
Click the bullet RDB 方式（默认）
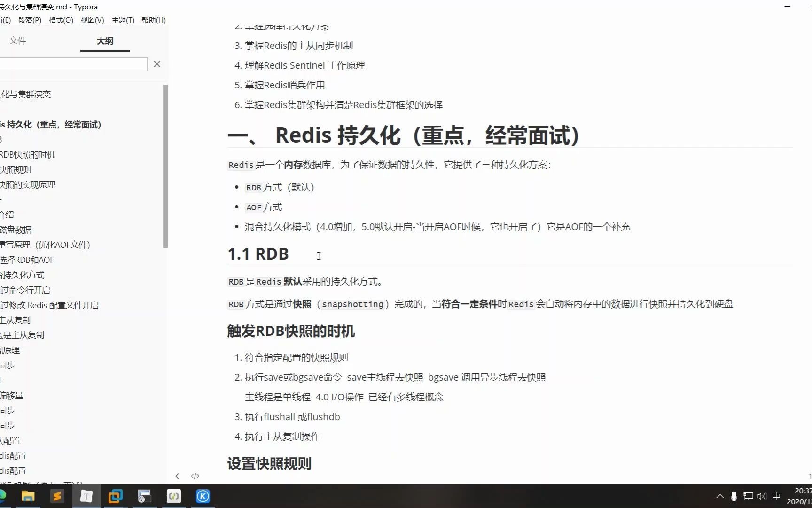click(280, 188)
